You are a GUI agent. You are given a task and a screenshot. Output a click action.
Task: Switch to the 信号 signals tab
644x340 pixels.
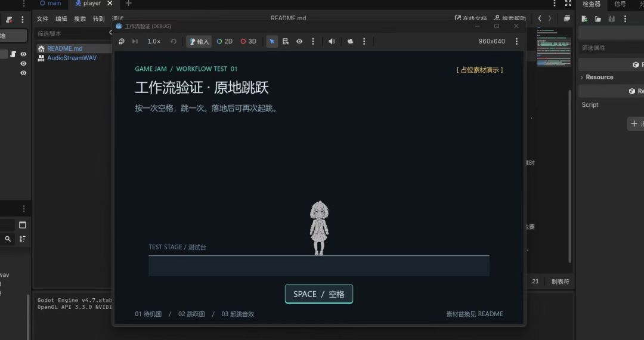620,4
